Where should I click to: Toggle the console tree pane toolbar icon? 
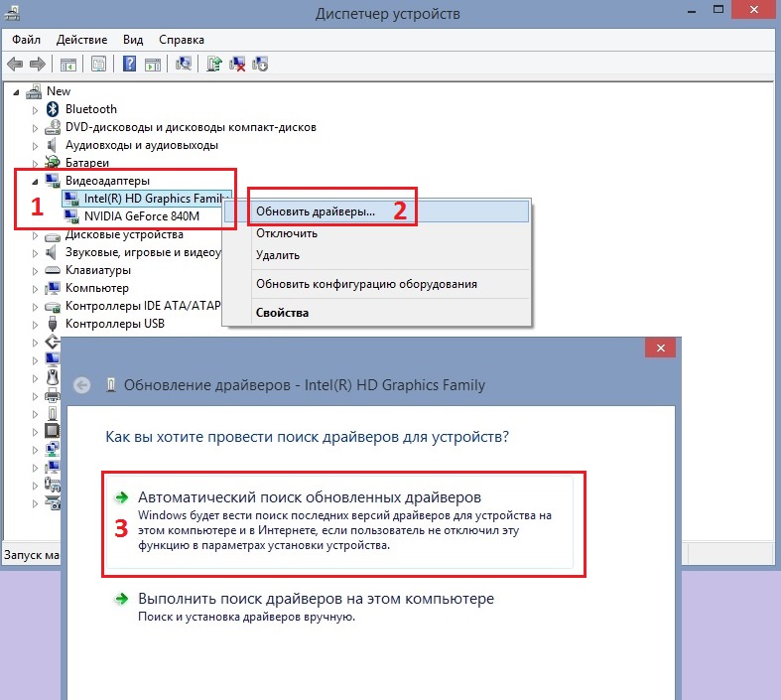[x=68, y=65]
